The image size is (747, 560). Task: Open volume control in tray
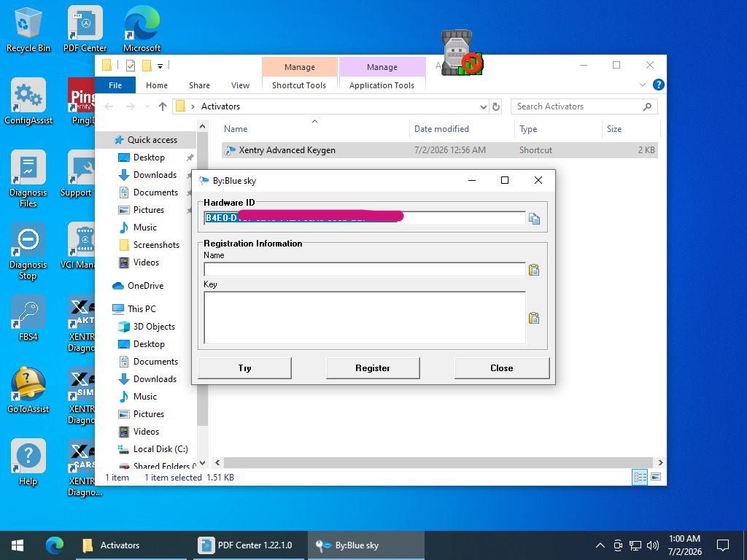653,545
